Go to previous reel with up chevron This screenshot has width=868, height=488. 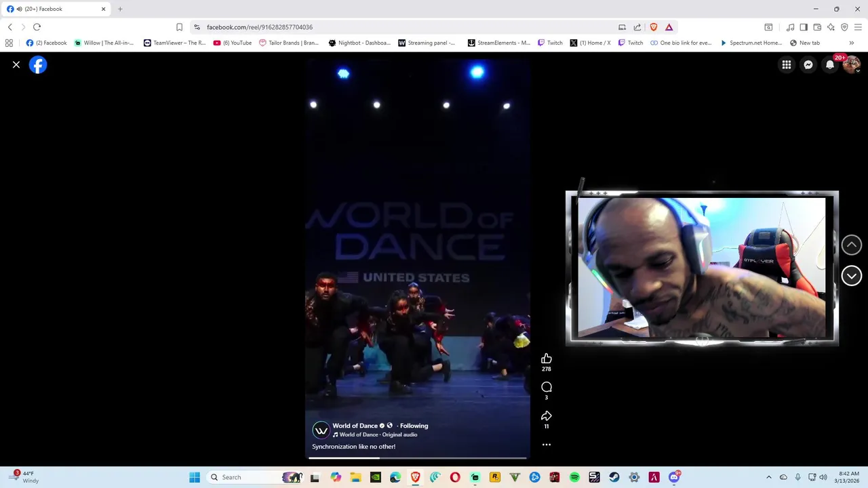coord(852,245)
